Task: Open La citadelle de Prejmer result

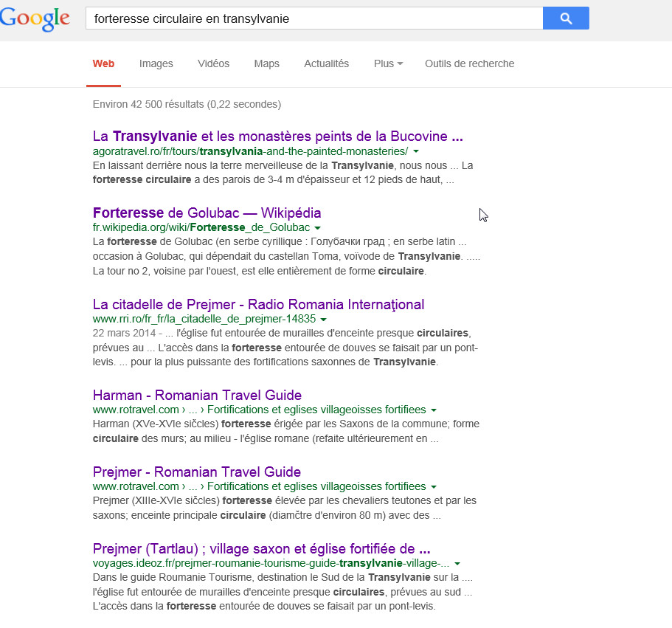Action: click(x=258, y=304)
